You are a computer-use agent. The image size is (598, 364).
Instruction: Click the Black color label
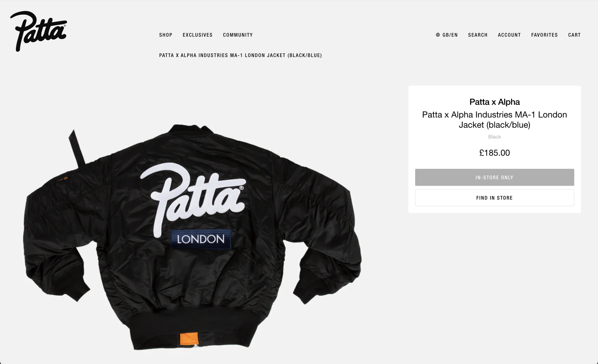[494, 137]
